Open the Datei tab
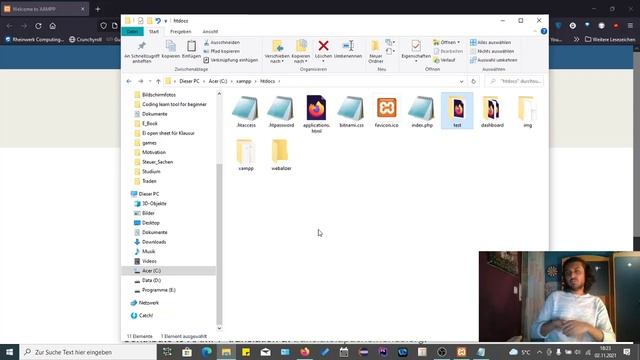This screenshot has width=640, height=360. 132,31
